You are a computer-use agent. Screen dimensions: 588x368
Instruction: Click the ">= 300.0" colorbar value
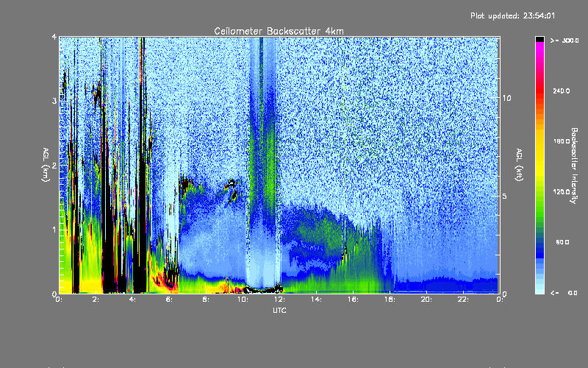point(564,40)
